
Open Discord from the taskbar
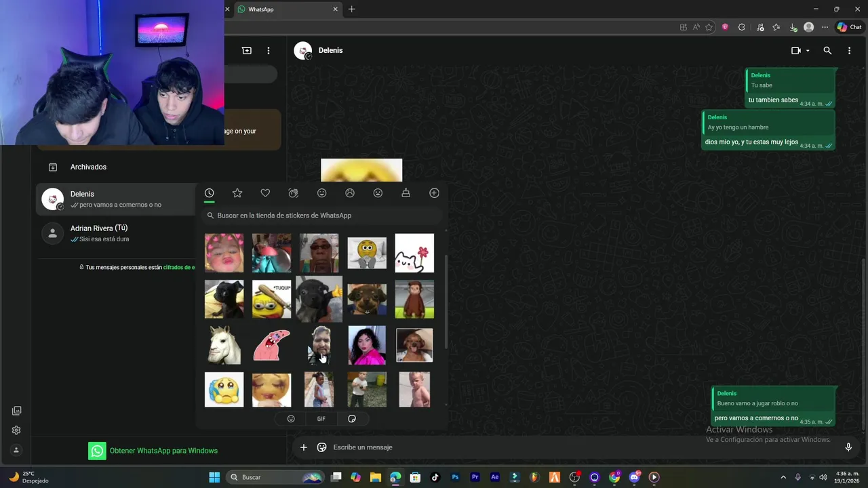pyautogui.click(x=634, y=477)
